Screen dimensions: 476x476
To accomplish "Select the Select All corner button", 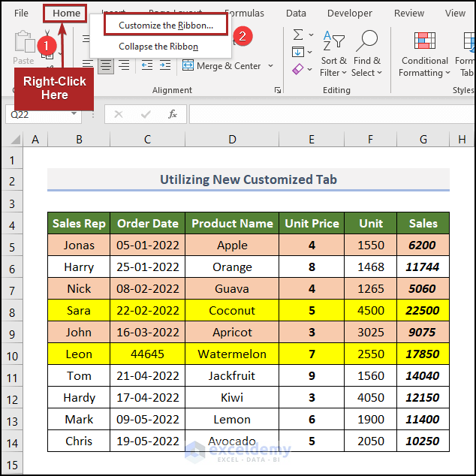I will tap(12, 140).
